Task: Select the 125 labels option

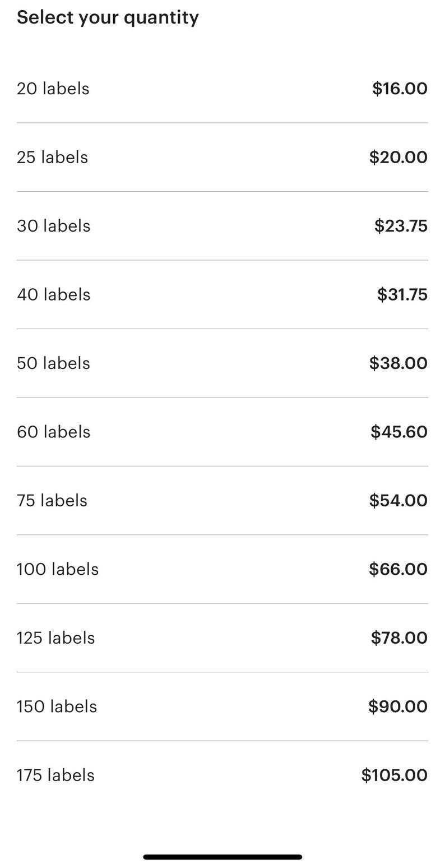Action: tap(222, 638)
